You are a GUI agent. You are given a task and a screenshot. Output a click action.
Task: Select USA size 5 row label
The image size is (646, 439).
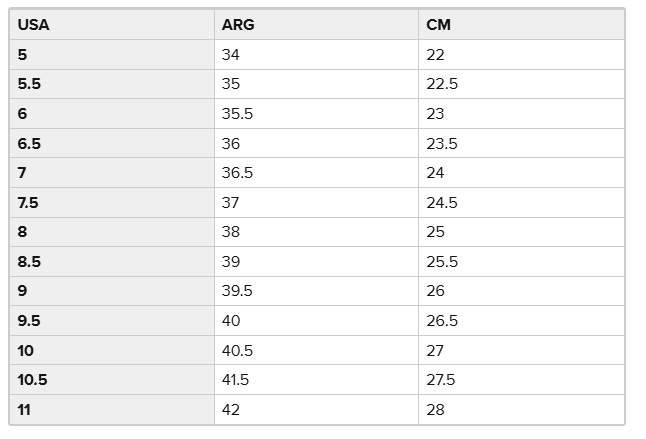(x=22, y=55)
